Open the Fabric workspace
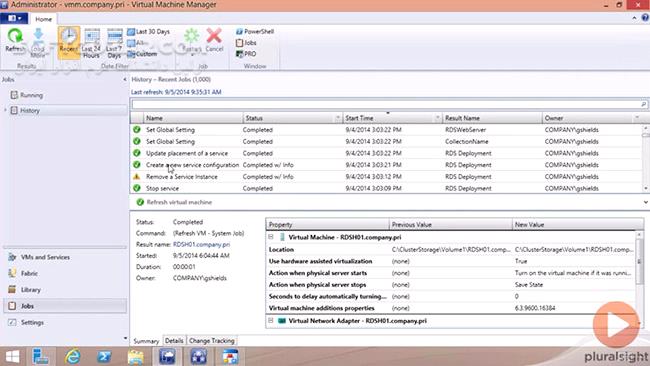Image resolution: width=650 pixels, height=366 pixels. (x=65, y=273)
